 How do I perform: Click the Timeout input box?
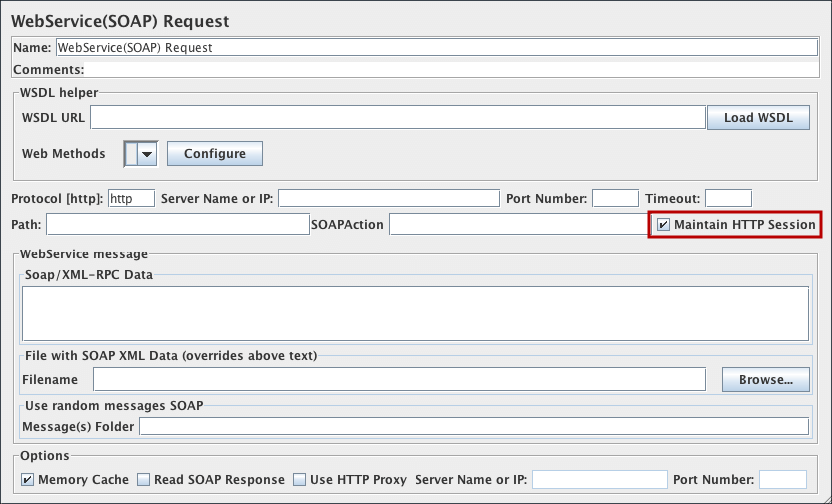[728, 198]
